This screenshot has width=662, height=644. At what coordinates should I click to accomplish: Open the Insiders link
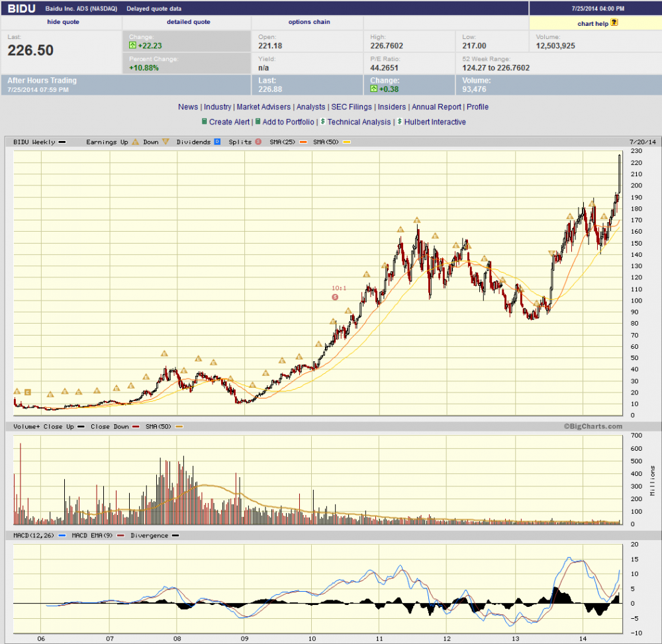coord(392,107)
